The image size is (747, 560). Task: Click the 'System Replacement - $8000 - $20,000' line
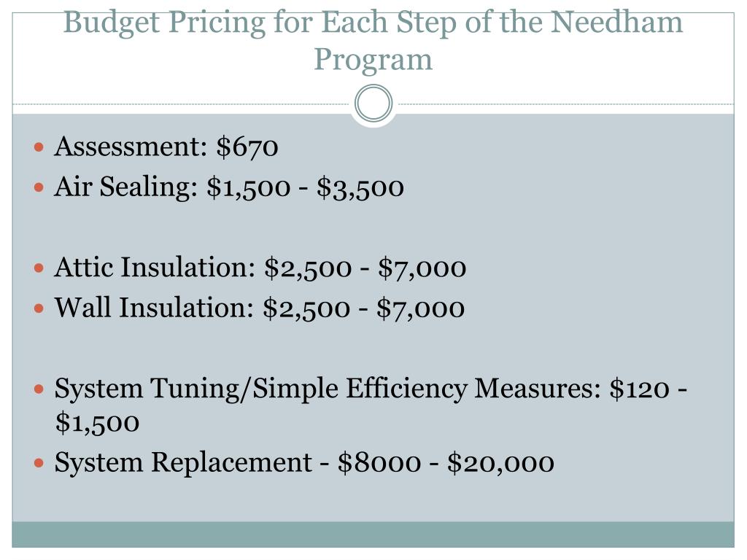point(304,462)
